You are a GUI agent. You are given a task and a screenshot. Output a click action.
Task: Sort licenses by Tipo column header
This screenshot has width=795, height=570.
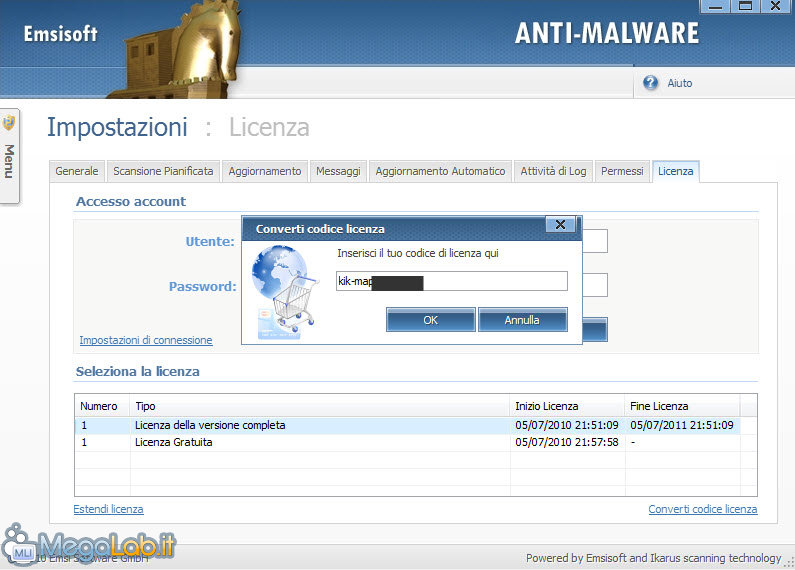point(320,406)
